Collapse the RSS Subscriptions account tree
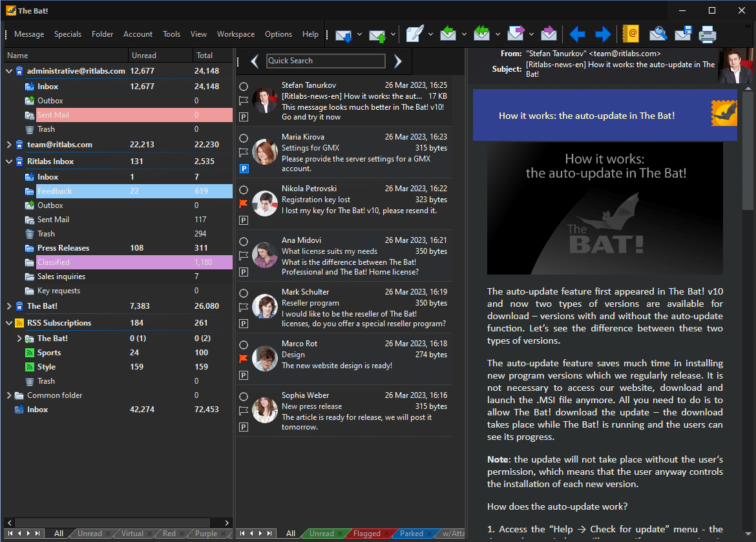The image size is (756, 542). (8, 322)
